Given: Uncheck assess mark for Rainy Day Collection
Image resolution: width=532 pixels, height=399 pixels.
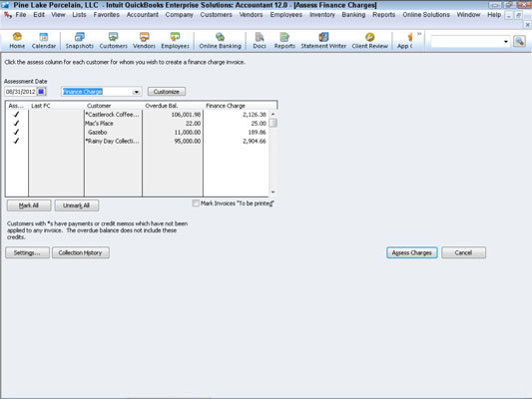Looking at the screenshot, I should tap(16, 141).
